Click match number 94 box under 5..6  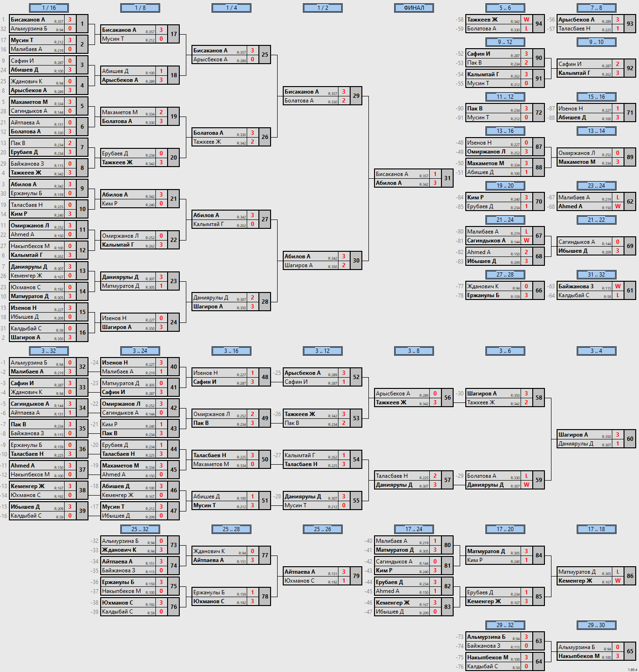tap(539, 24)
